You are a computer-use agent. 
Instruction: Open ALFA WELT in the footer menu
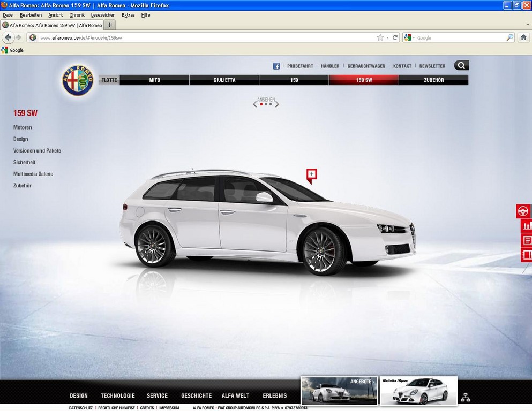[x=235, y=396]
